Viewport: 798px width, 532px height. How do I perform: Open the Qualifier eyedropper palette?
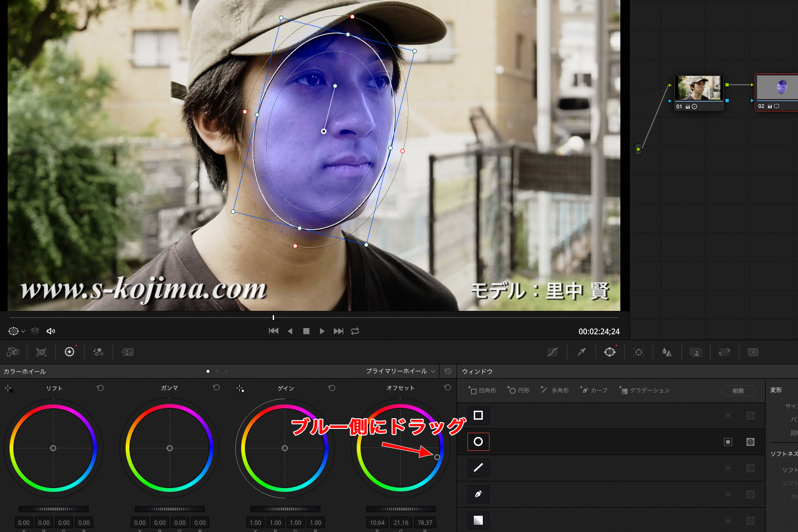click(581, 352)
